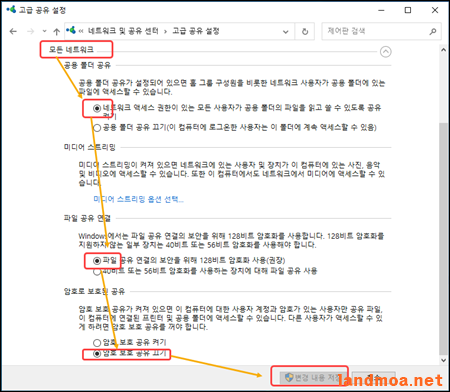This screenshot has height=392, width=450.
Task: Go up one level with the up arrow
Action: coord(56,32)
